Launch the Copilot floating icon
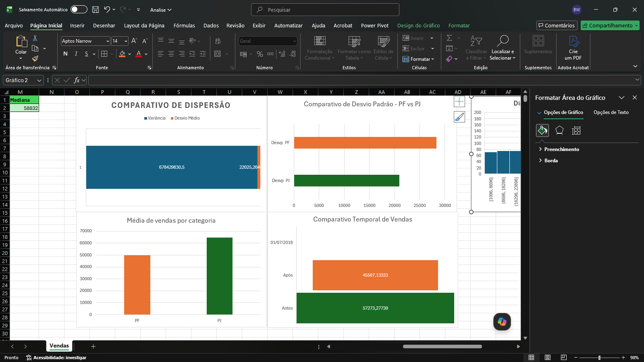This screenshot has height=362, width=644. (502, 322)
